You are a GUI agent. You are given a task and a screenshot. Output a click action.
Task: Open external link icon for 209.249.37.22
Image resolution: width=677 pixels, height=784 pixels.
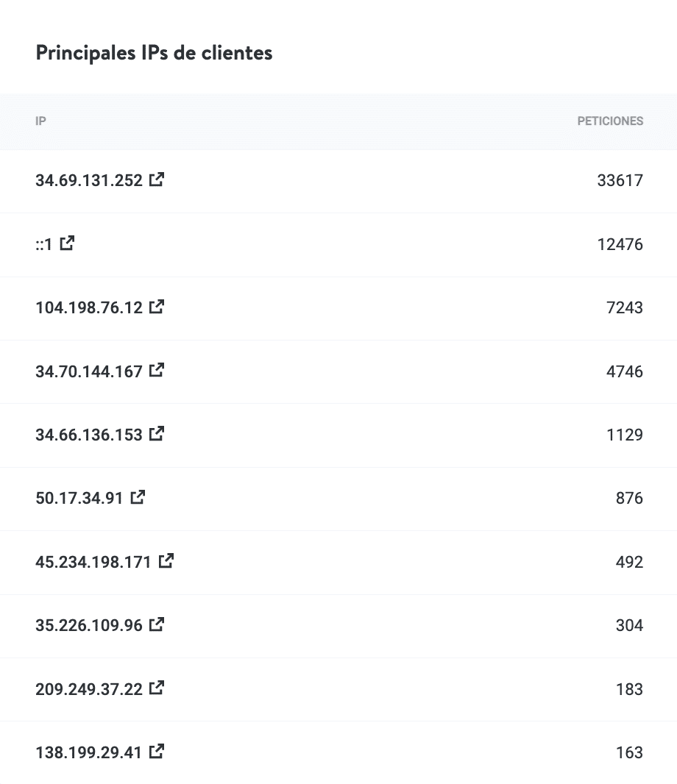[x=157, y=688]
